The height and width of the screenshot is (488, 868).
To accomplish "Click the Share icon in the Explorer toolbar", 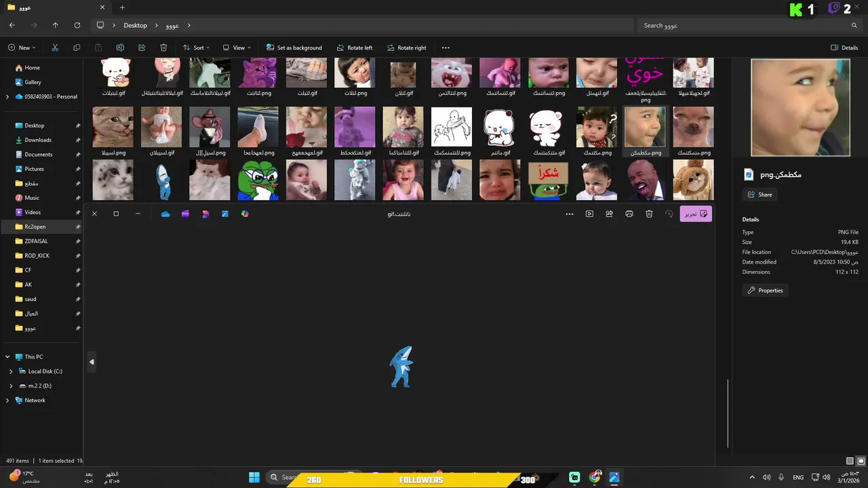I will (142, 47).
